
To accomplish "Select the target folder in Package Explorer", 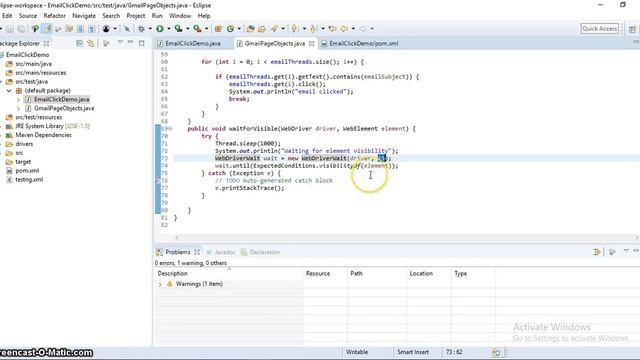I will 23,162.
